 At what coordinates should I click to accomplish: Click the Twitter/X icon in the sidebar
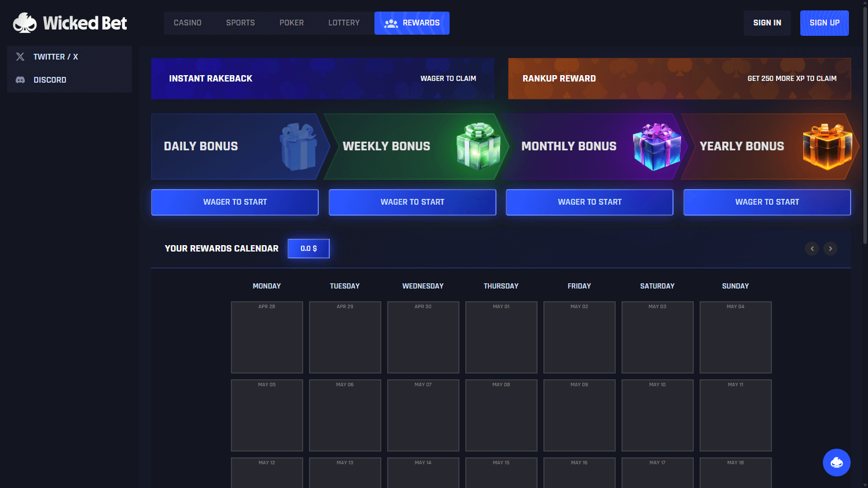click(x=20, y=56)
